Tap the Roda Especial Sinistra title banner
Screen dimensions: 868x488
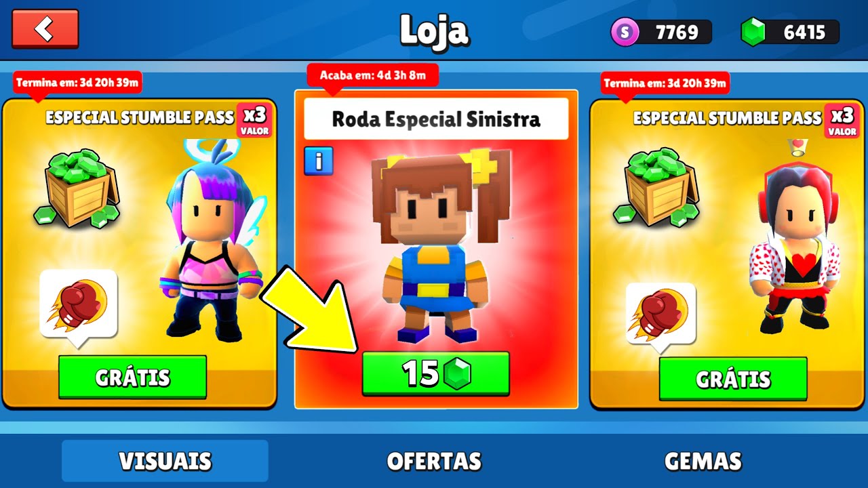[x=436, y=119]
